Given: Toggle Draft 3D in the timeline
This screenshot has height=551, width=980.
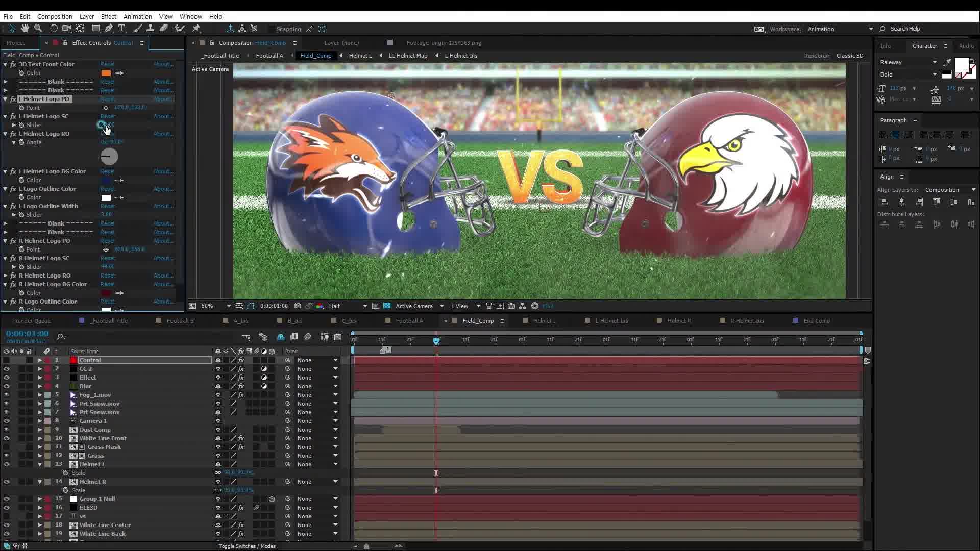Looking at the screenshot, I should pyautogui.click(x=263, y=337).
